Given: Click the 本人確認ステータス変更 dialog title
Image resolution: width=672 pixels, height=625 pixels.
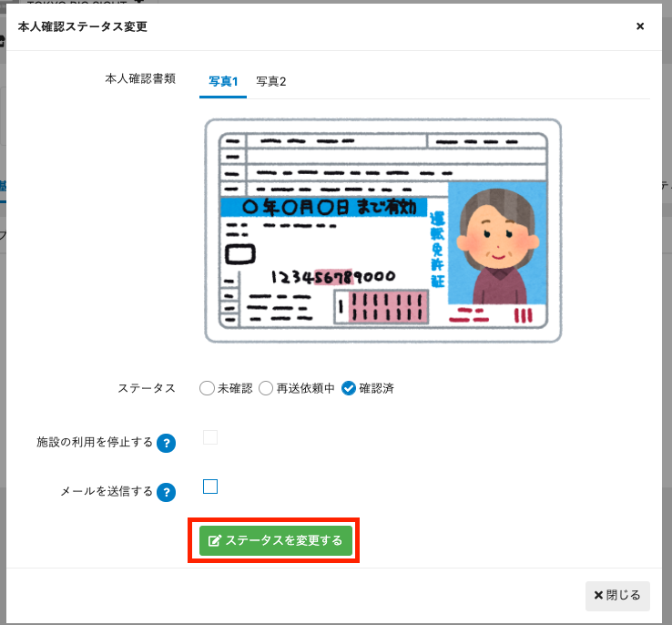Looking at the screenshot, I should (83, 26).
